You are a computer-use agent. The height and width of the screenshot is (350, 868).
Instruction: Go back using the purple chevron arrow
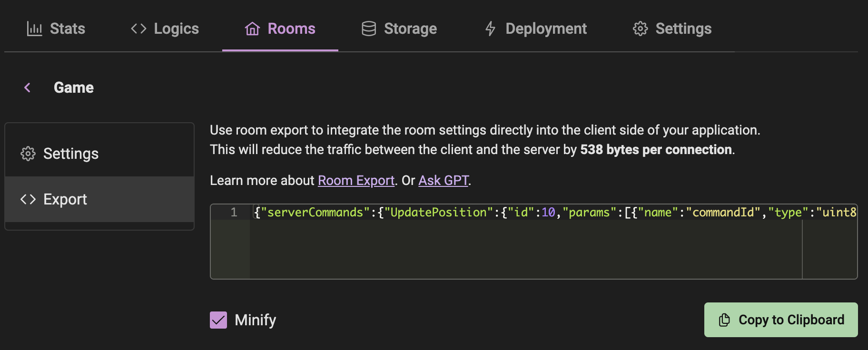27,87
